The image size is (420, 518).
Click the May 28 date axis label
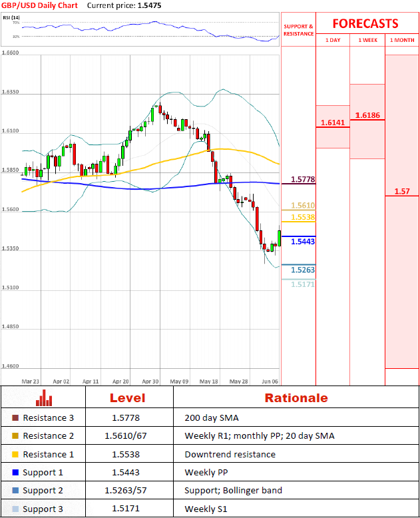tap(239, 382)
